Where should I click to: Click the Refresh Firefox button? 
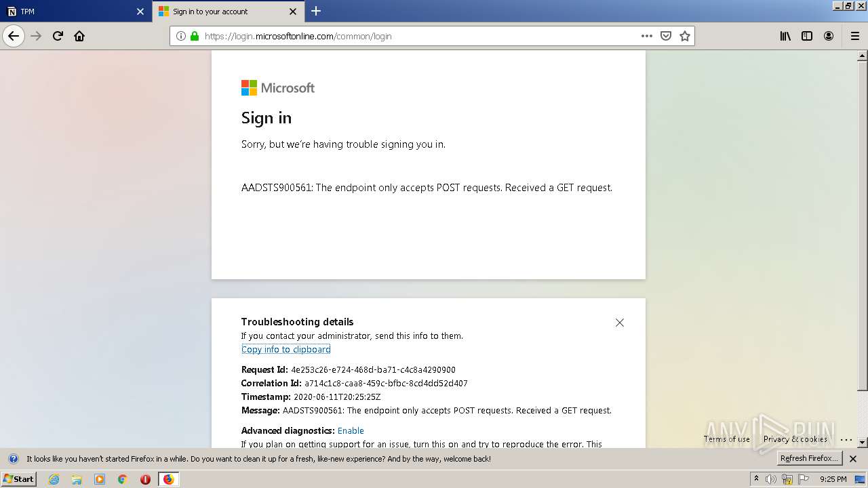click(809, 458)
